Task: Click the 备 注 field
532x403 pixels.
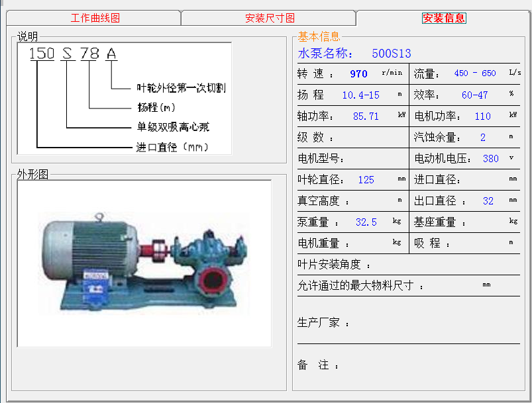Action: click(409, 365)
